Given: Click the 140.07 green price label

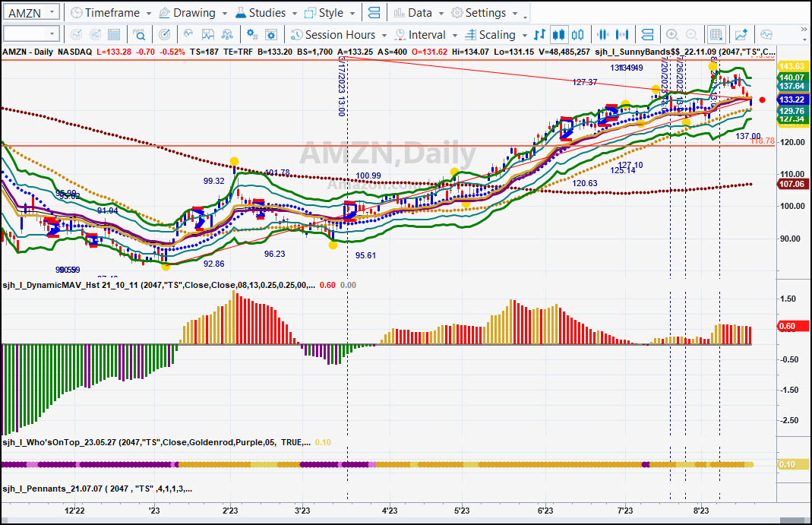Looking at the screenshot, I should [x=791, y=77].
